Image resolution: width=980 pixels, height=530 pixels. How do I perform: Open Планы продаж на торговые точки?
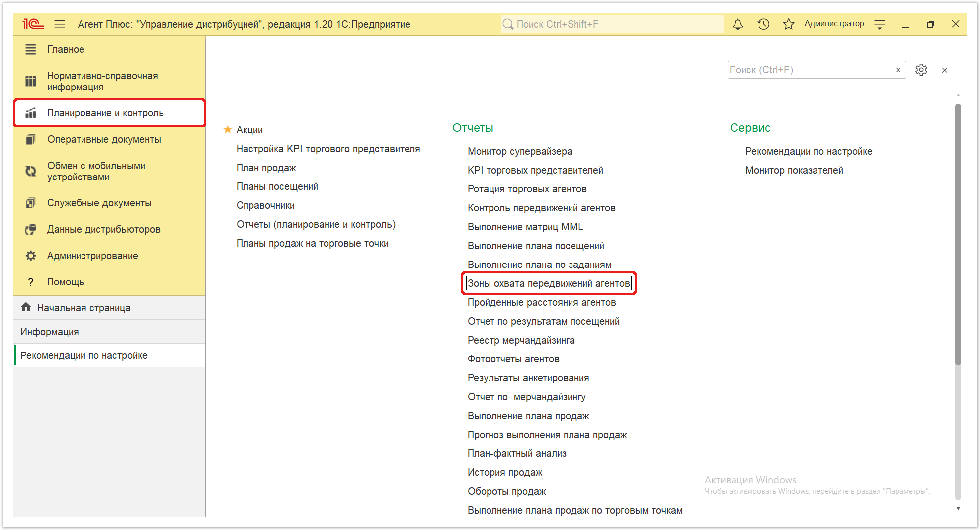pos(313,243)
